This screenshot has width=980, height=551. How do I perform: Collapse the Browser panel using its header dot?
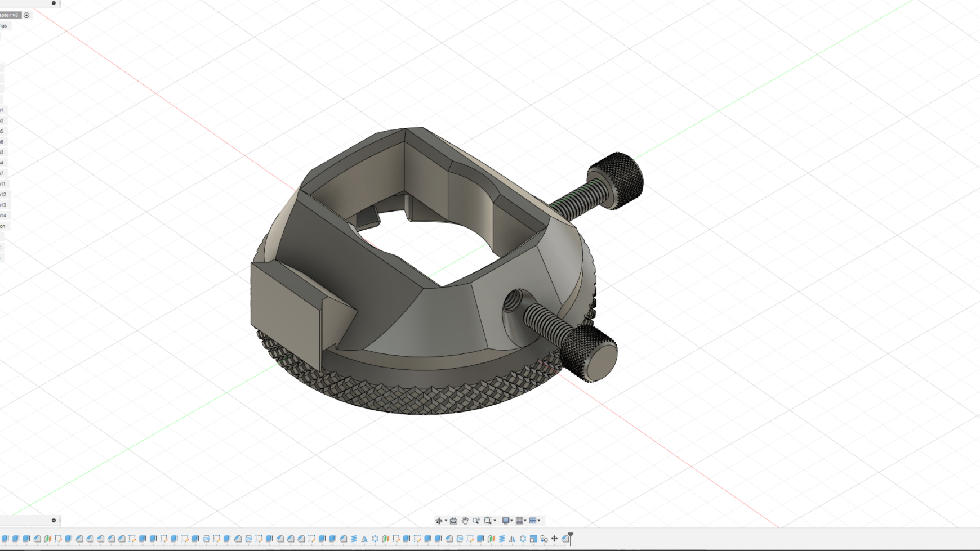(x=54, y=3)
